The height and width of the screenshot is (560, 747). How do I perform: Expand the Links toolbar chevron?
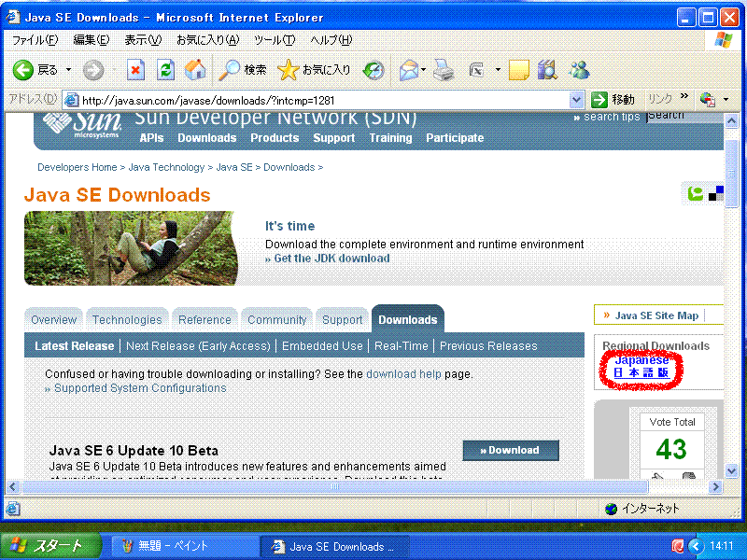[x=684, y=96]
